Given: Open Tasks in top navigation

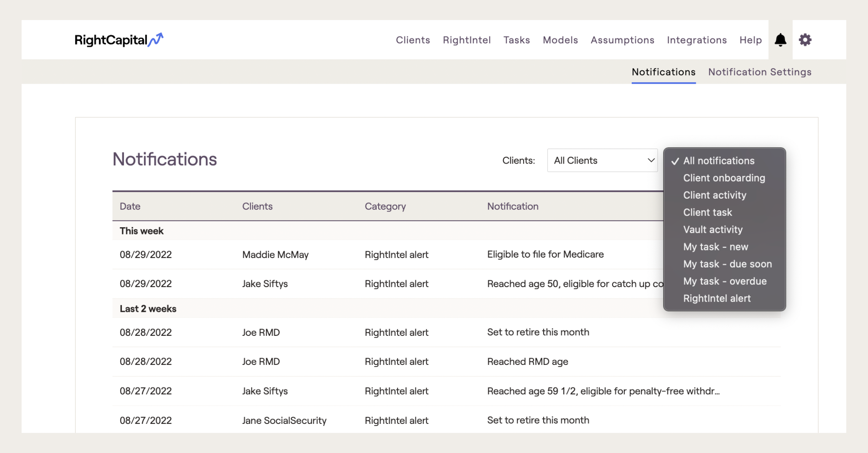Looking at the screenshot, I should tap(517, 40).
